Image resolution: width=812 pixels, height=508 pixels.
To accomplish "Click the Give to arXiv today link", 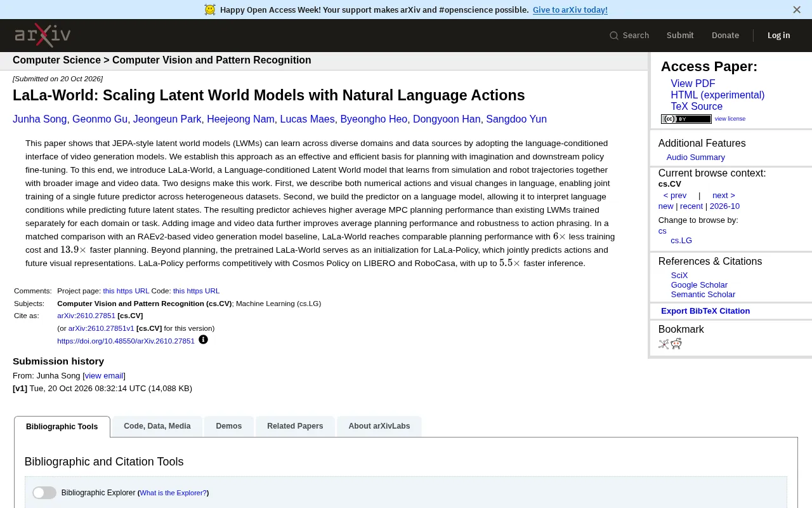I will (570, 10).
